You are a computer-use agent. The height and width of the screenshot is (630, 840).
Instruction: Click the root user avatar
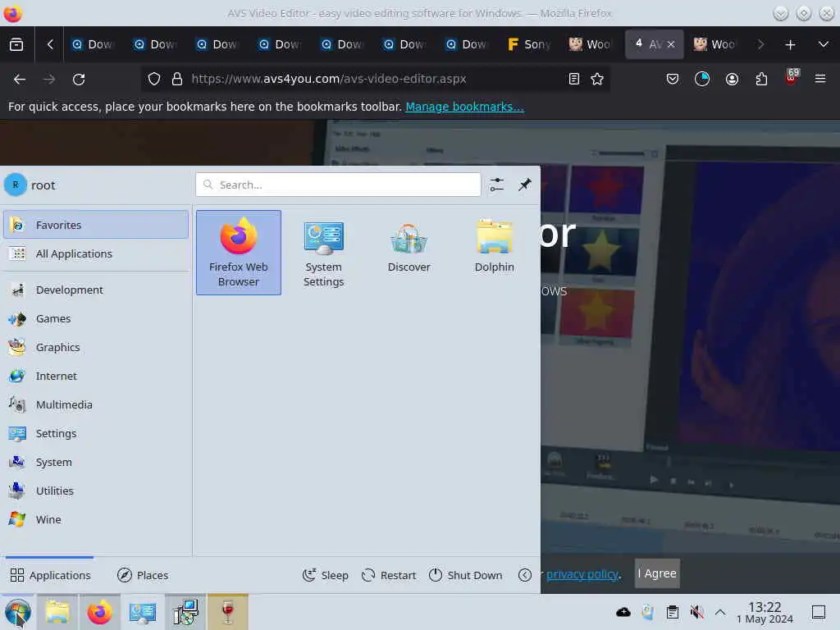tap(16, 185)
